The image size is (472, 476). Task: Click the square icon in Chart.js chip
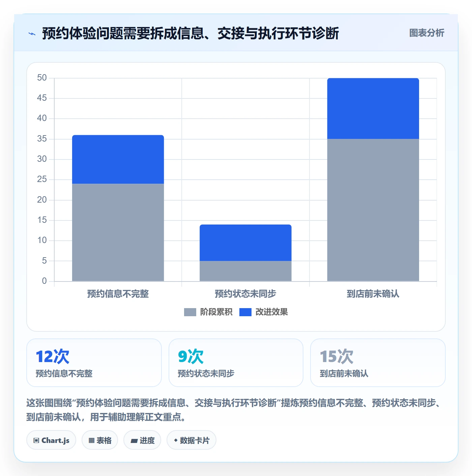click(36, 441)
